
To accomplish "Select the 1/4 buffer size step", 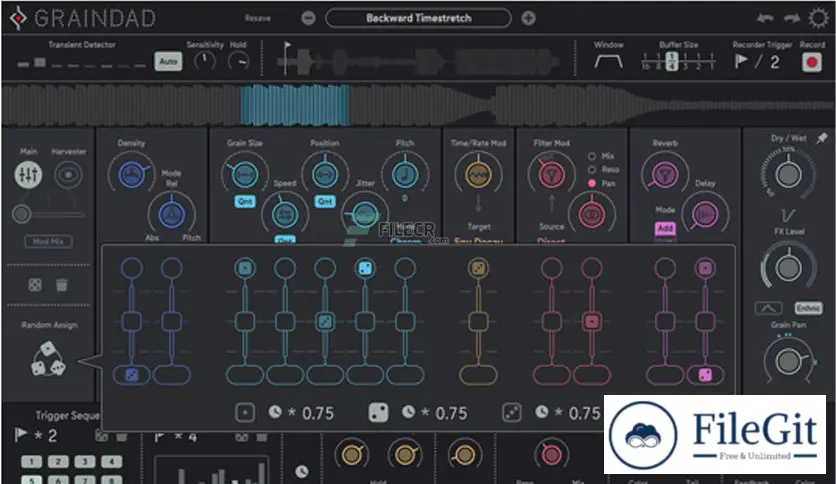I will coord(672,61).
